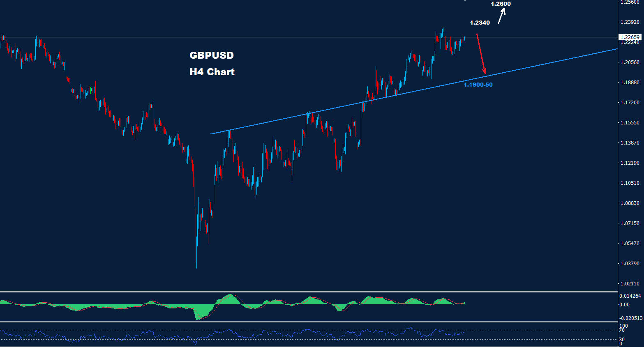Click the current price tag 1.22659
This screenshot has width=644, height=347.
[x=630, y=37]
